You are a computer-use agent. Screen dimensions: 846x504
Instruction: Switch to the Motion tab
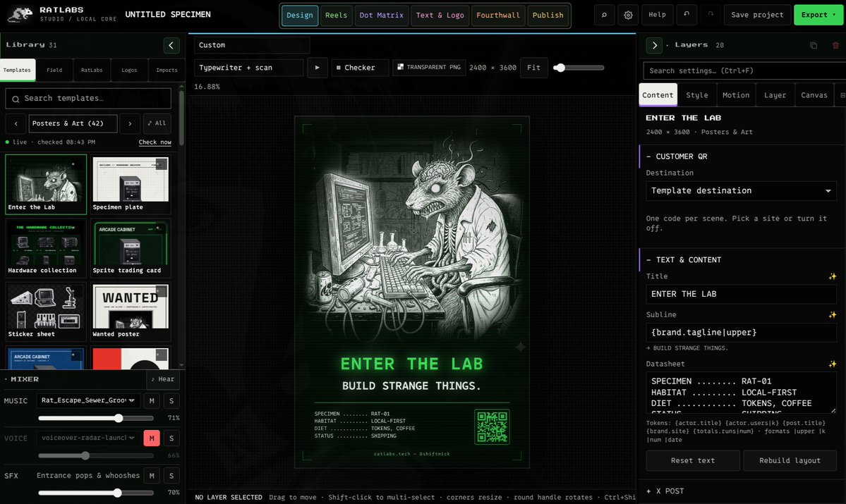(736, 95)
